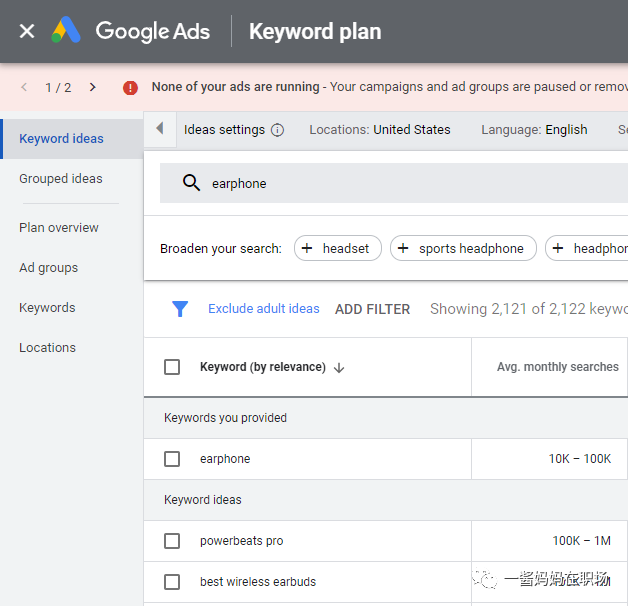Collapse the Ideas settings panel arrow
Image resolution: width=628 pixels, height=606 pixels.
coord(160,129)
